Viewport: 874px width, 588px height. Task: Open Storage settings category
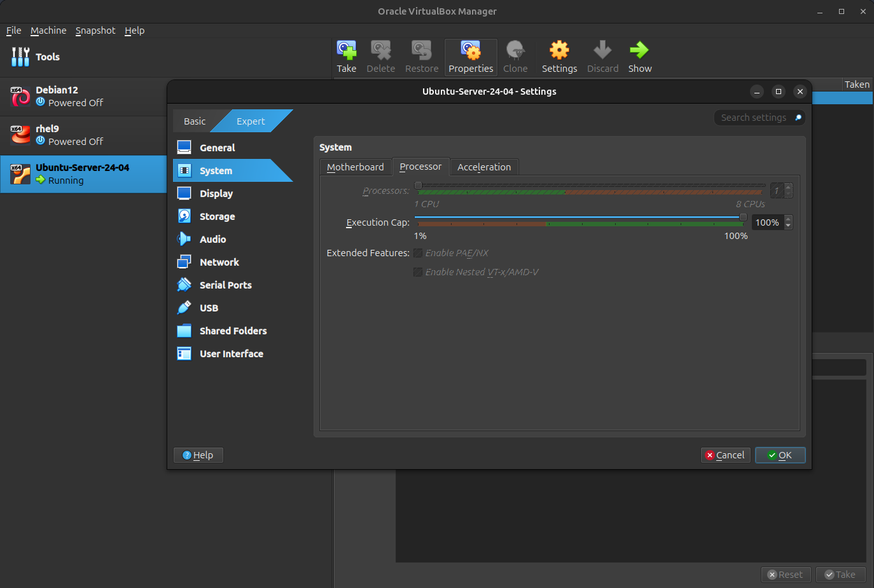point(233,216)
